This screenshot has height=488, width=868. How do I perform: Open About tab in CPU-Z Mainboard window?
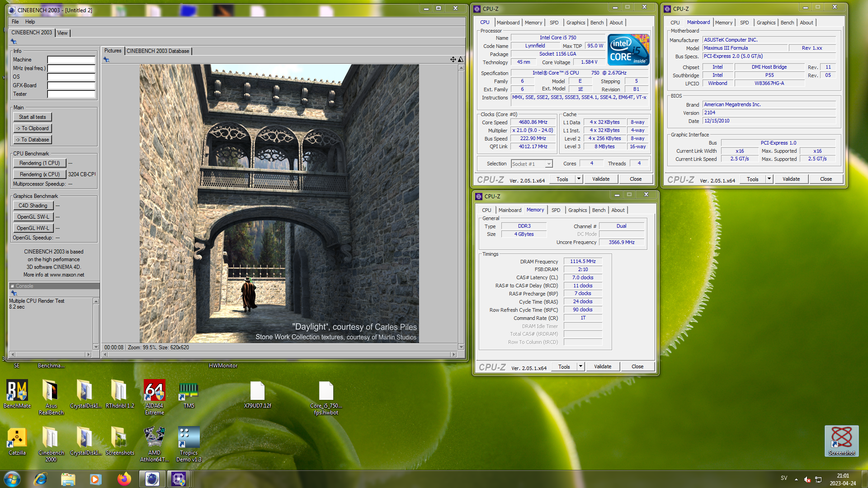click(x=806, y=23)
